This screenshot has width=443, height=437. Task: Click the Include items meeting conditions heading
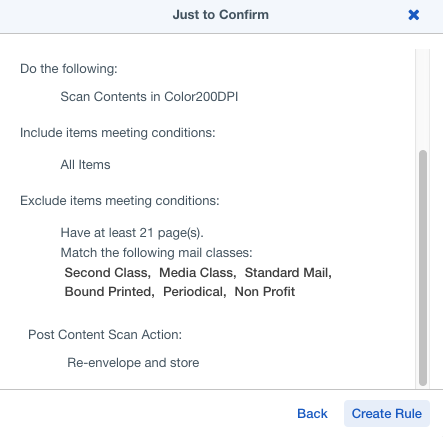coord(118,133)
